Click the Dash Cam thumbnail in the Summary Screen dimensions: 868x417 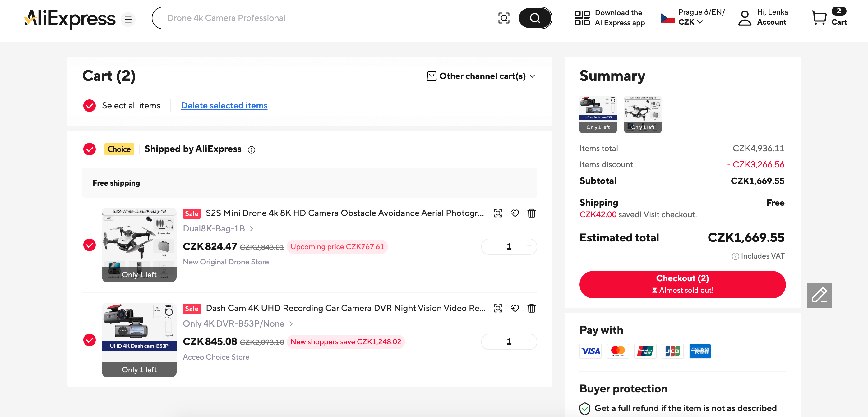598,114
